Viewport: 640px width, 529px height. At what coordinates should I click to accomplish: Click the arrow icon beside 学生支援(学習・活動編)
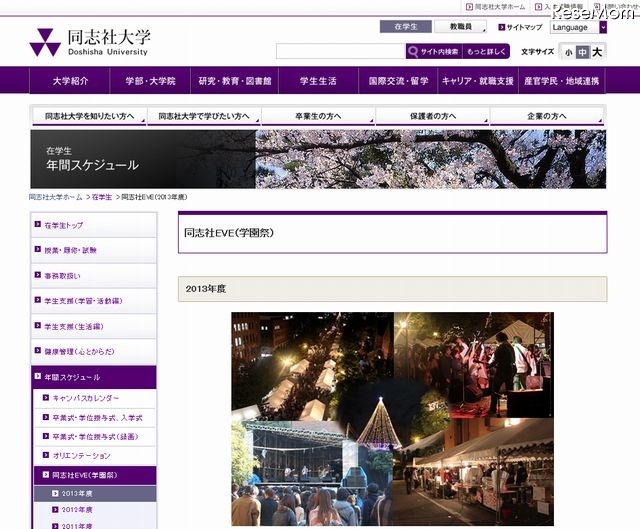(38, 300)
